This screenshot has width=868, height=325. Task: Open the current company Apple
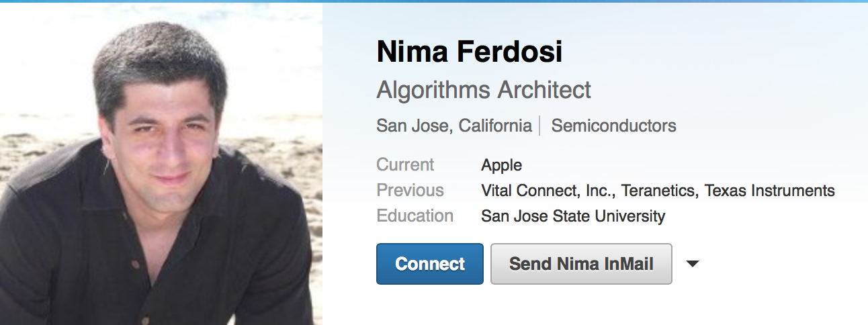(502, 165)
